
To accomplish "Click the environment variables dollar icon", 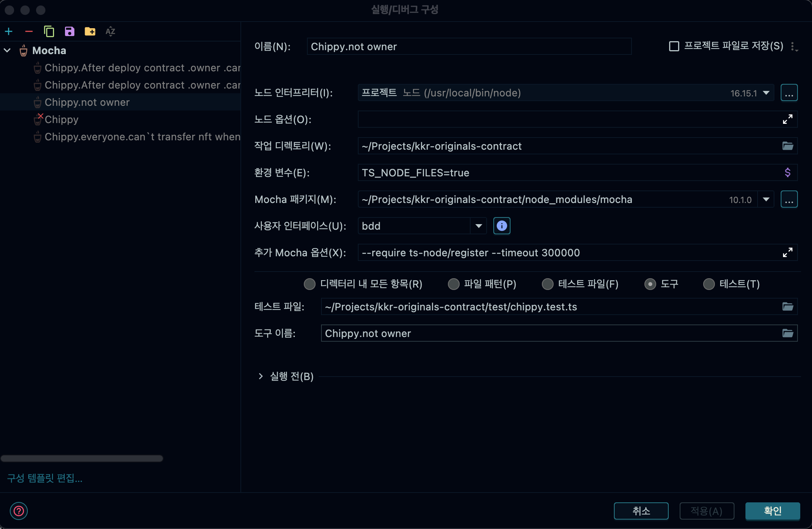I will pos(787,172).
